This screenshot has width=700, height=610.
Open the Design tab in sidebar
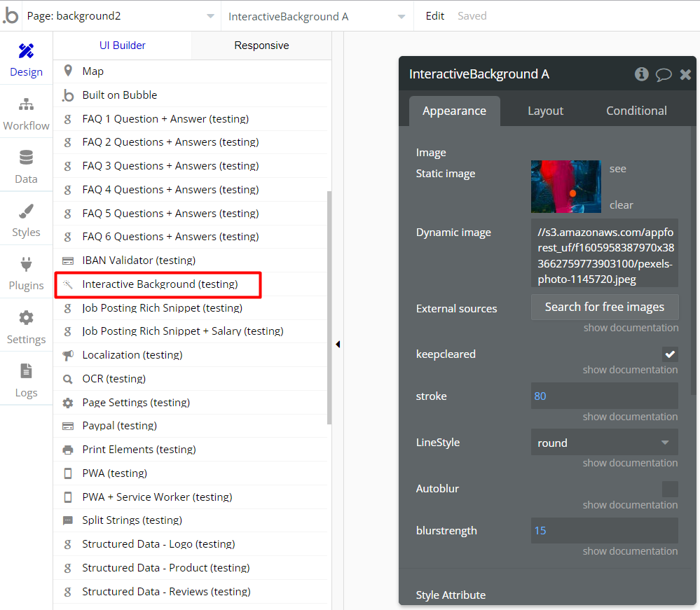tap(26, 59)
